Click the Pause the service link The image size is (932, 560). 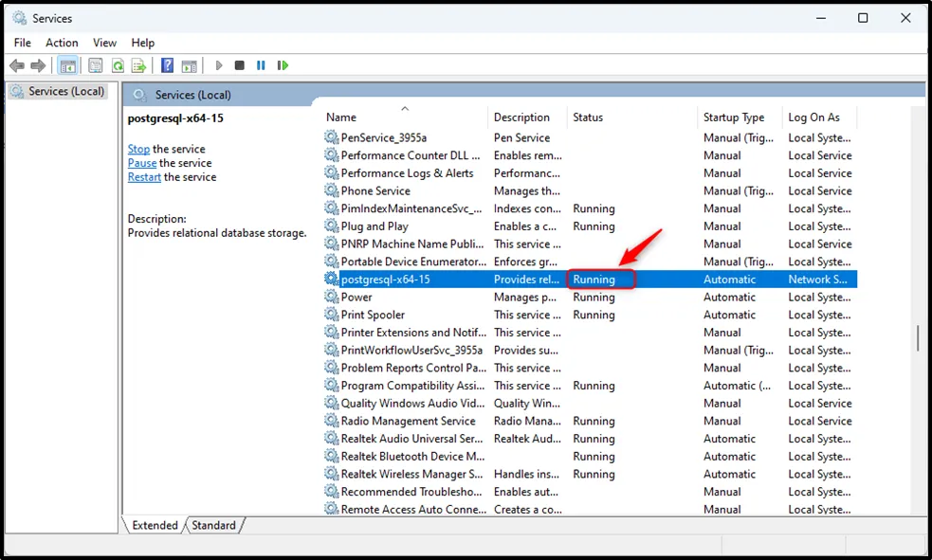pos(142,163)
